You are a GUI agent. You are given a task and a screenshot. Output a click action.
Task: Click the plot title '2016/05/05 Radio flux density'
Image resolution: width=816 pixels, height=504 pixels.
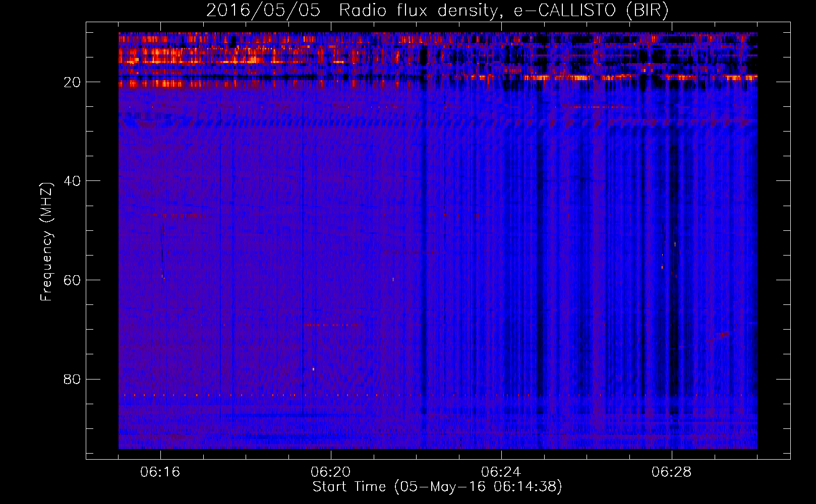pyautogui.click(x=438, y=11)
